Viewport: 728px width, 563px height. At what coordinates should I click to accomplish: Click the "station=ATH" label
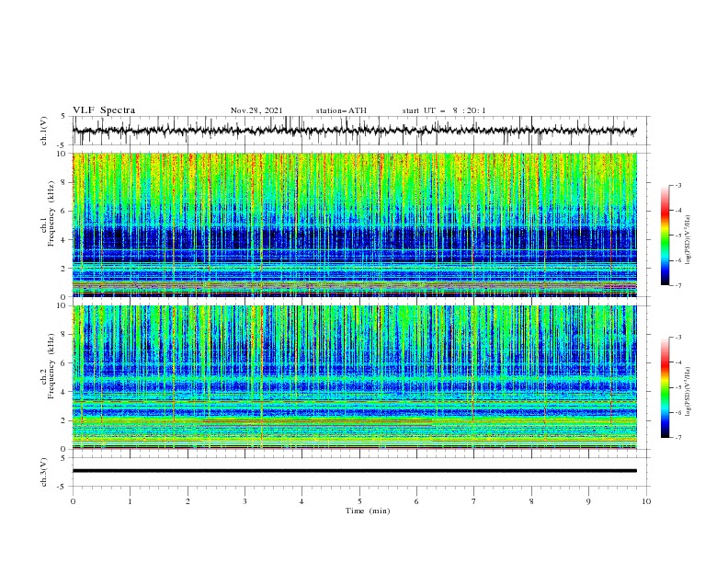click(x=341, y=110)
